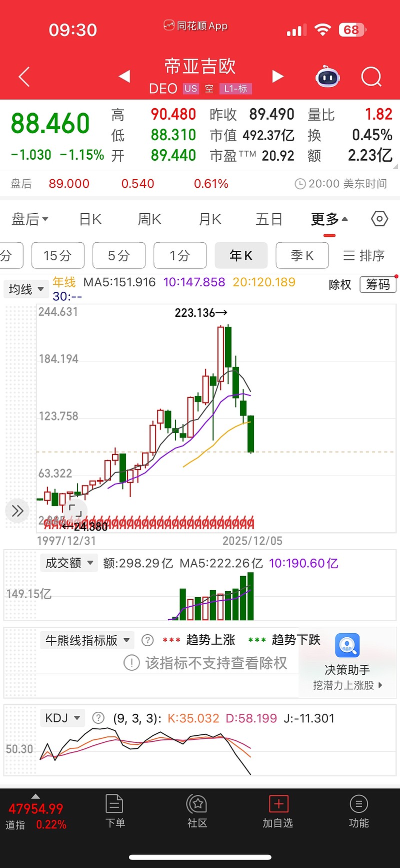Screen dimensions: 400x868
Task: Tap the 排序 sort button
Action: coord(364,256)
